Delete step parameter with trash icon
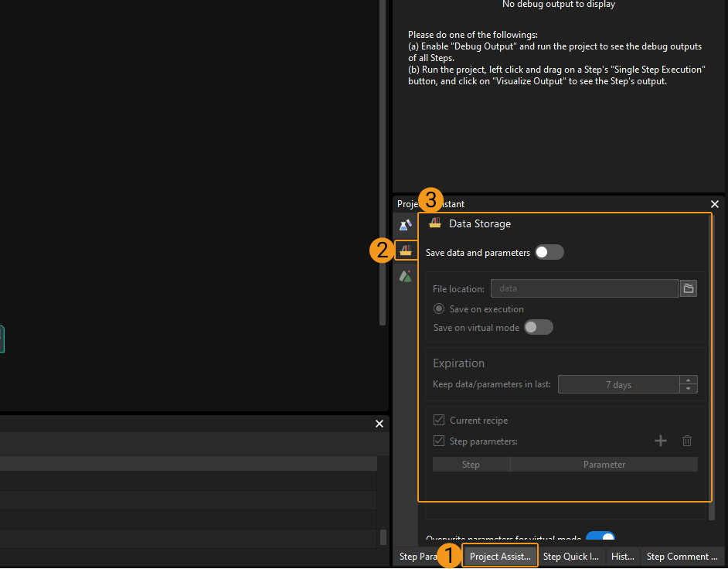Screen dimensions: 728x569 [x=687, y=441]
